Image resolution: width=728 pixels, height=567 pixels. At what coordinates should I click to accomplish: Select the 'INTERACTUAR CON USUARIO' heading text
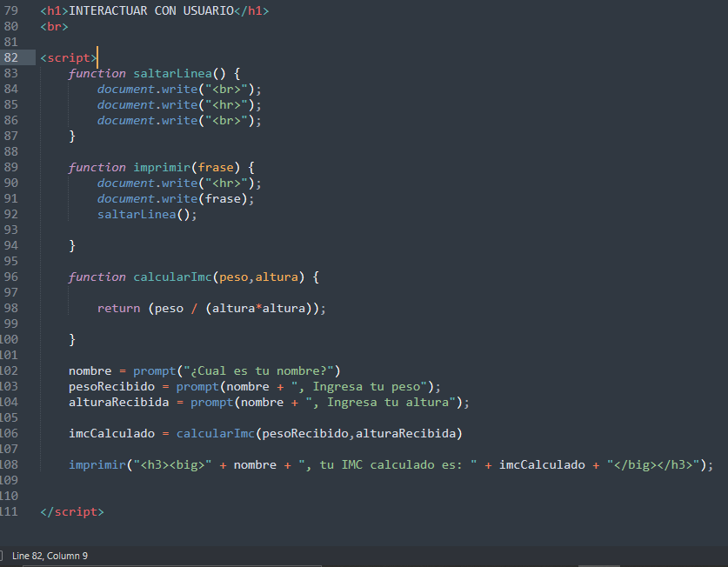tap(150, 10)
